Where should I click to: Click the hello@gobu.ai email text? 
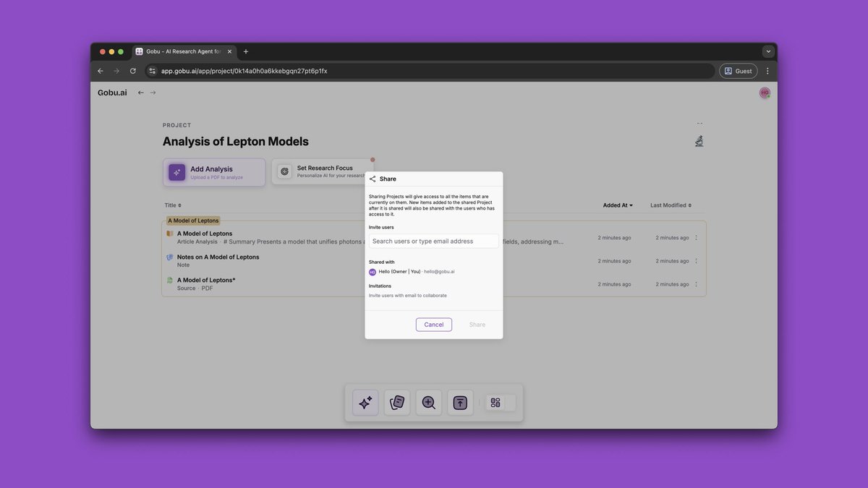point(440,272)
